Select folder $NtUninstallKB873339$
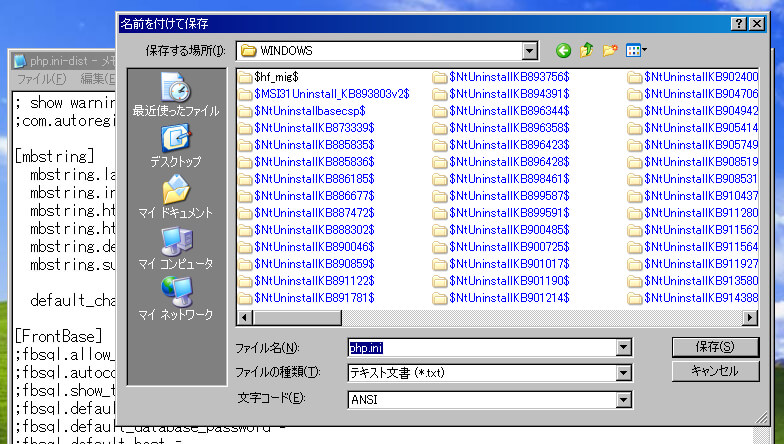This screenshot has height=444, width=784. (306, 128)
